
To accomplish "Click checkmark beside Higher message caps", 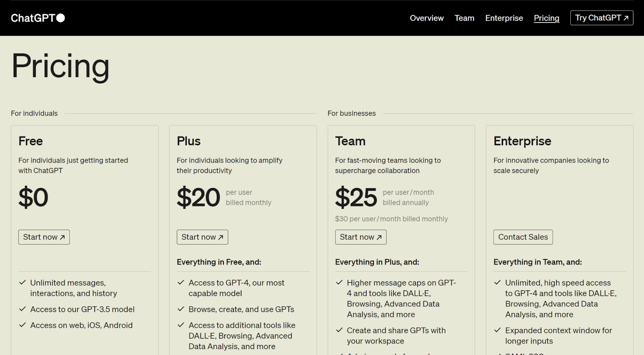I will pos(339,283).
